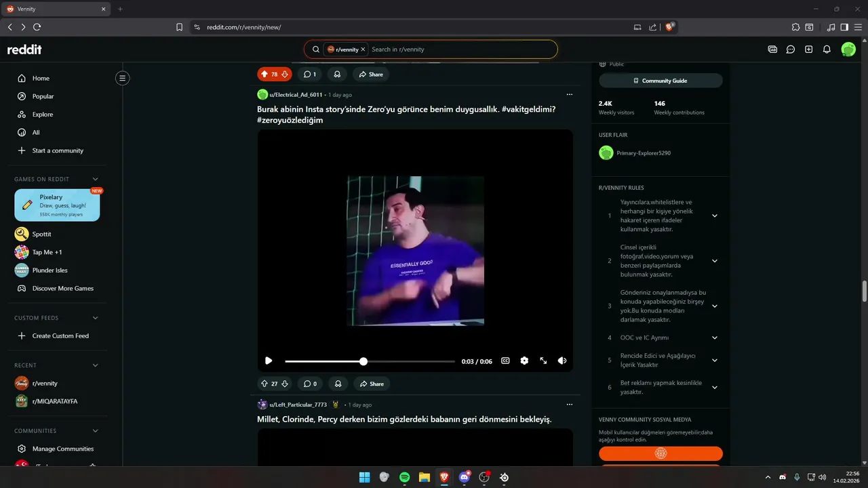Open comments on Electrical_Ad_6011 post
The width and height of the screenshot is (868, 488).
pyautogui.click(x=310, y=384)
